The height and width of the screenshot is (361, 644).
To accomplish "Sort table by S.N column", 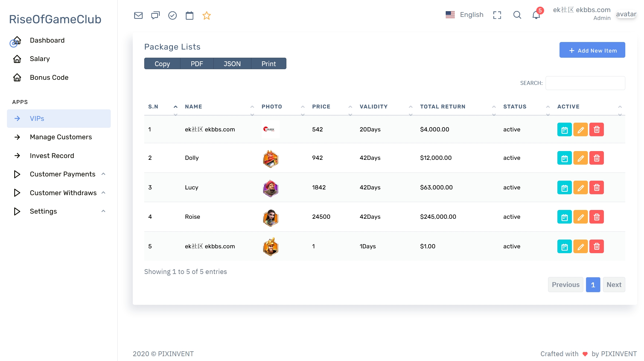I will [x=163, y=107].
